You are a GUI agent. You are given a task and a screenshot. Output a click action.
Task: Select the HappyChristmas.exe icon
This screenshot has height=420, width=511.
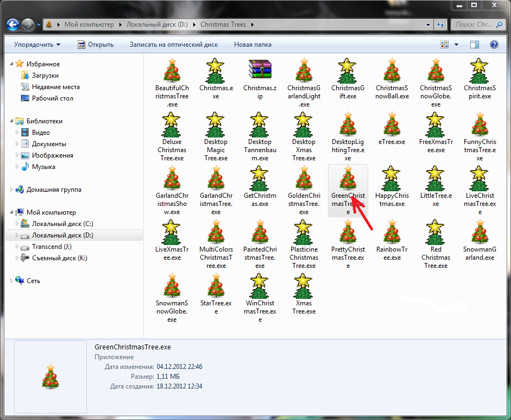392,178
